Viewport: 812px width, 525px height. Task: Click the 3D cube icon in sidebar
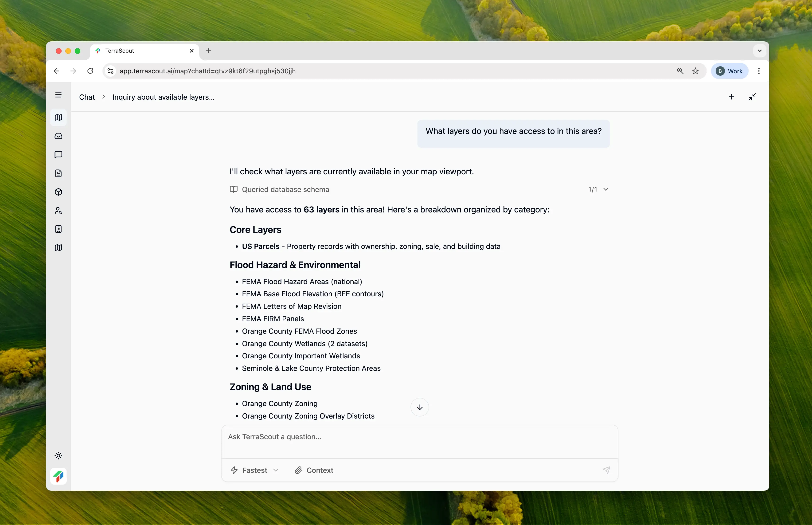click(58, 192)
